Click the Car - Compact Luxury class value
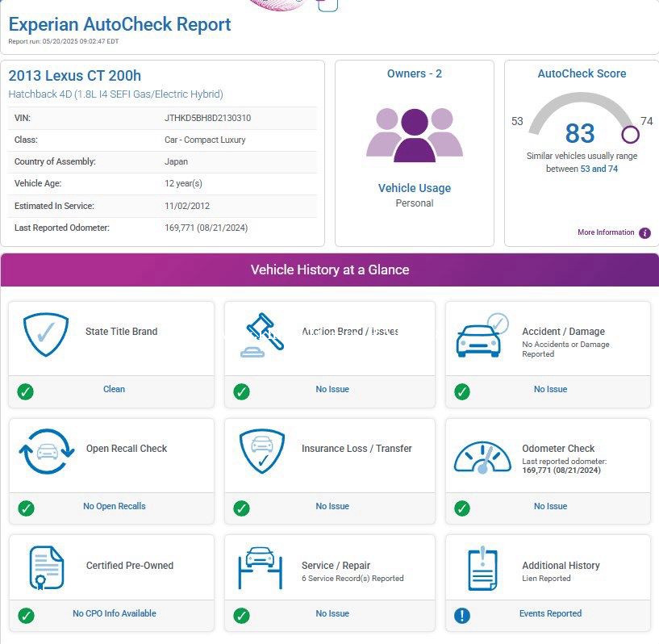This screenshot has height=644, width=659. click(x=205, y=140)
